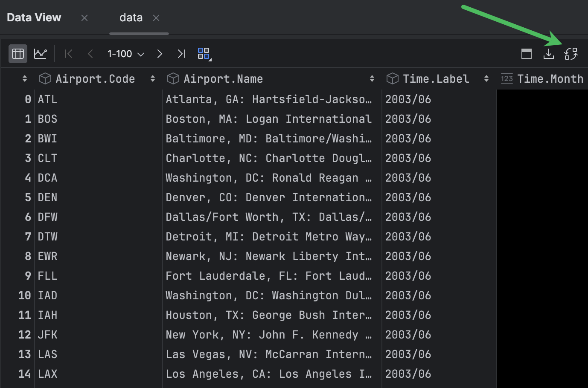The height and width of the screenshot is (388, 588).
Task: Refresh the displayed data
Action: click(x=571, y=53)
